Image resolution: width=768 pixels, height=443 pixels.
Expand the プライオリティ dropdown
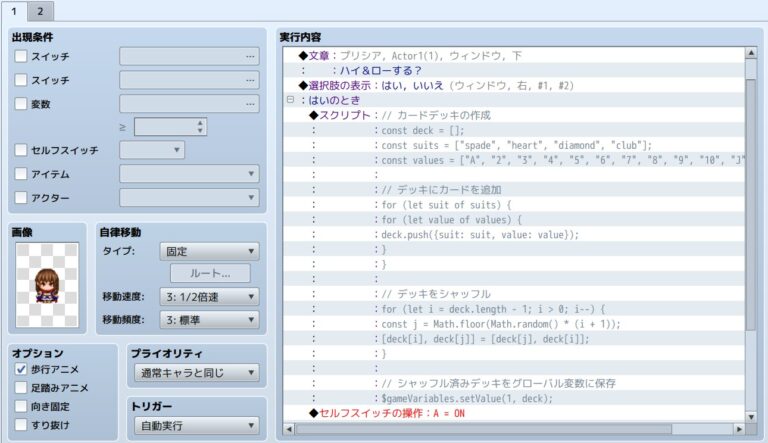pos(195,373)
